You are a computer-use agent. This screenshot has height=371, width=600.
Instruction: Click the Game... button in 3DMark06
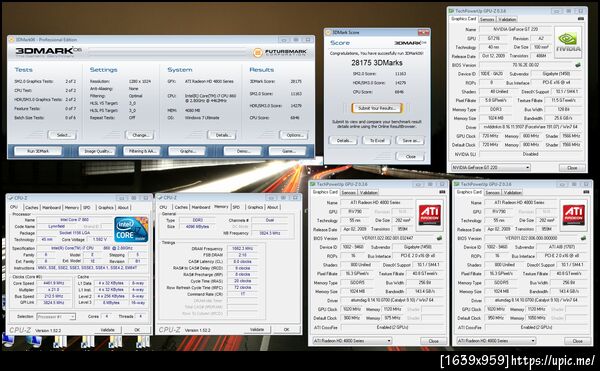tap(288, 151)
